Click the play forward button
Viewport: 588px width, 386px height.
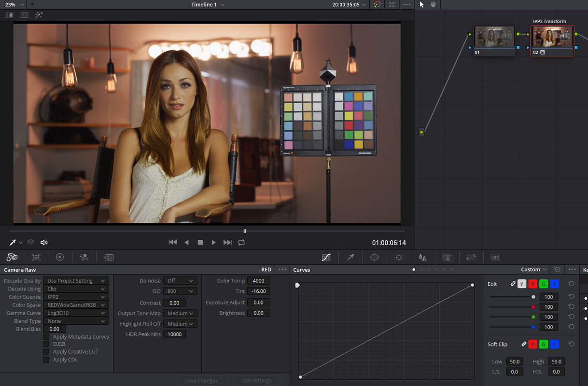(x=213, y=243)
